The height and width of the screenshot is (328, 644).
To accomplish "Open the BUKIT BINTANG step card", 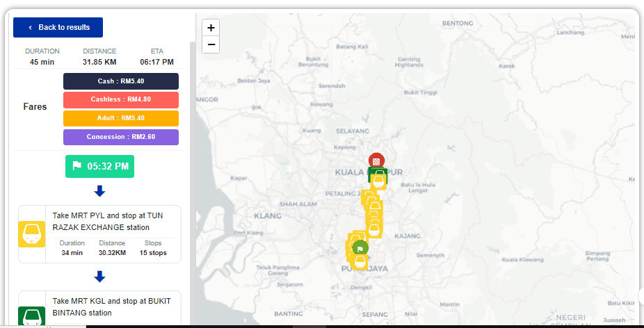I will point(111,307).
